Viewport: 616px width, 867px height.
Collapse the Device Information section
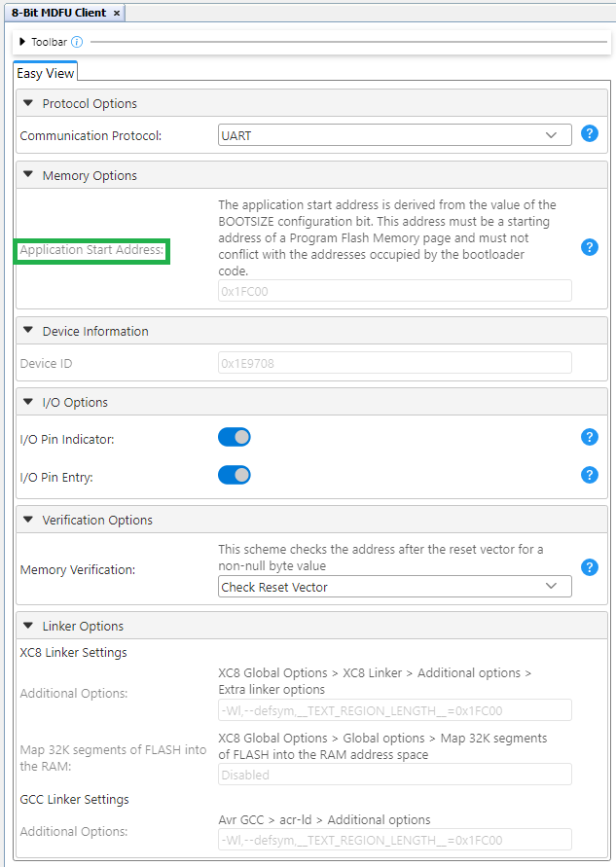28,332
